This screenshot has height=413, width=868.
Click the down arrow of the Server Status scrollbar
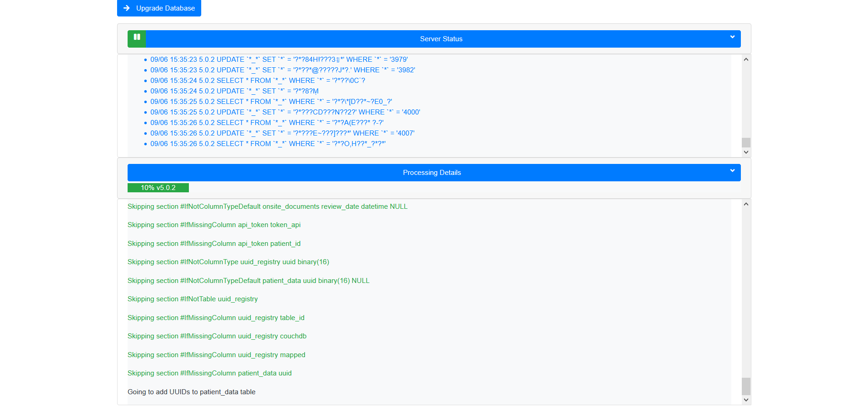[x=745, y=152]
